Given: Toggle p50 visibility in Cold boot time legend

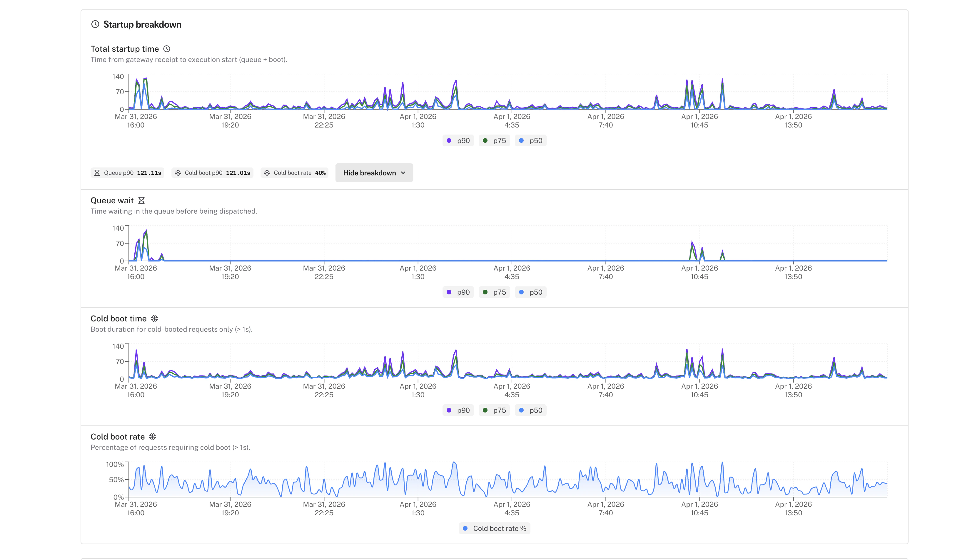Looking at the screenshot, I should 530,410.
